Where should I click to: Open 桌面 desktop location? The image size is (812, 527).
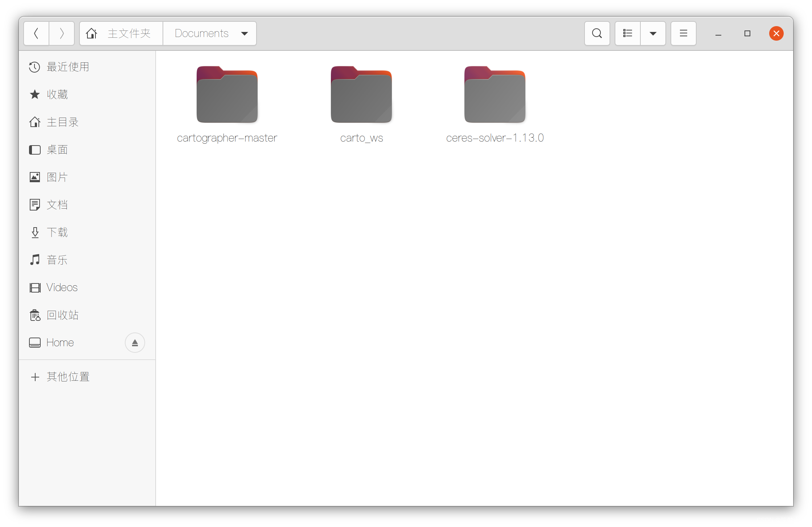pos(57,150)
